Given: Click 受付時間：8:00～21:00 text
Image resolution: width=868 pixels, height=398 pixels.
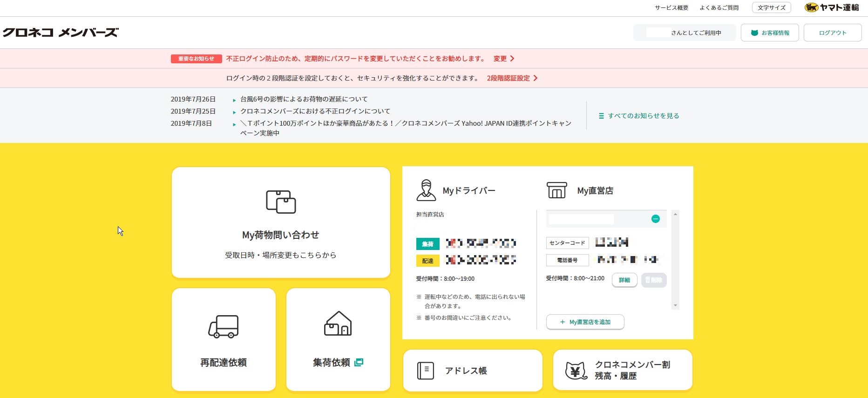Looking at the screenshot, I should [x=575, y=278].
